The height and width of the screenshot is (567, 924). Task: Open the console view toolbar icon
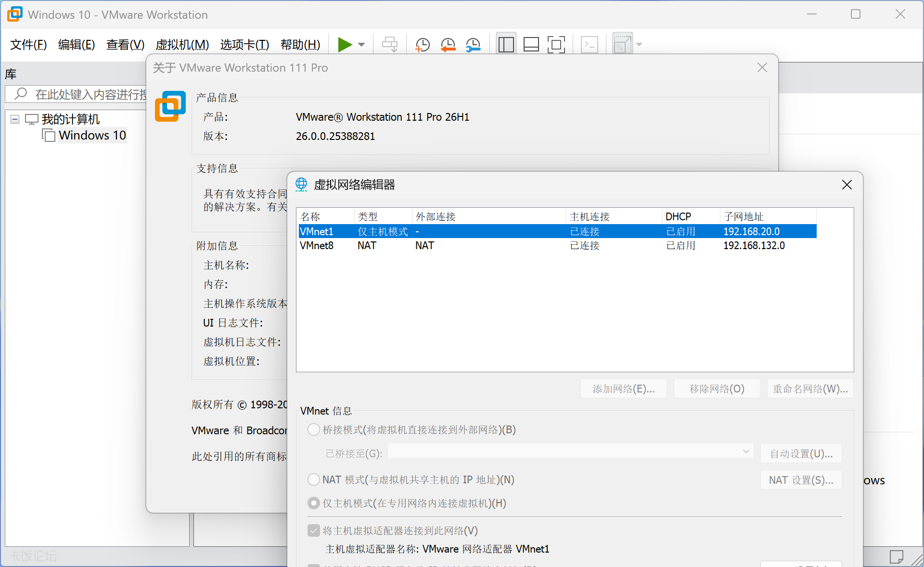pos(590,45)
